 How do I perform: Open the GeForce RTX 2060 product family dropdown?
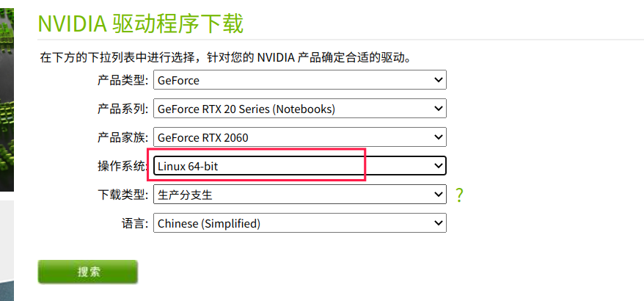coord(299,137)
